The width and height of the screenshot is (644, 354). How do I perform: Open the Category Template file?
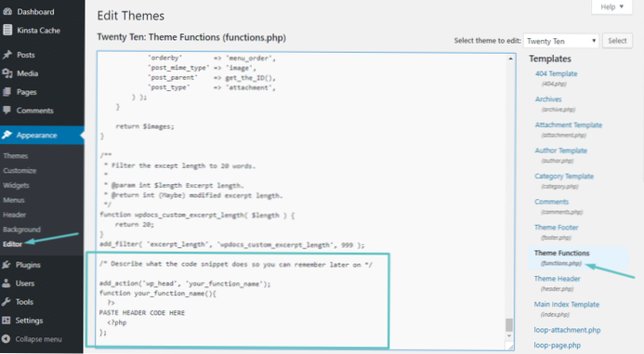coord(564,177)
